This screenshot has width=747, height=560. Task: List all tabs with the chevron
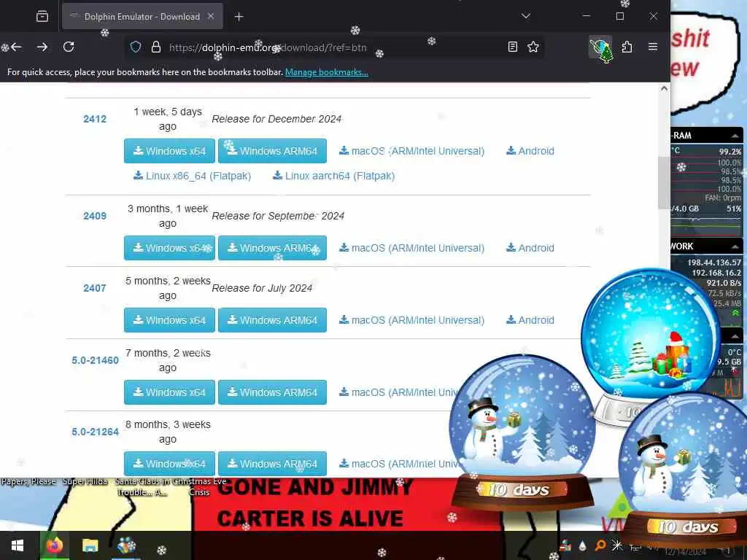(525, 16)
